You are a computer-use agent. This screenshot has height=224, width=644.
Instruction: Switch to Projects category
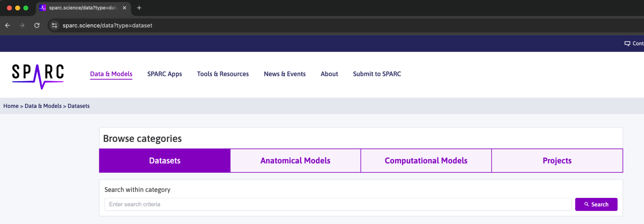[557, 161]
